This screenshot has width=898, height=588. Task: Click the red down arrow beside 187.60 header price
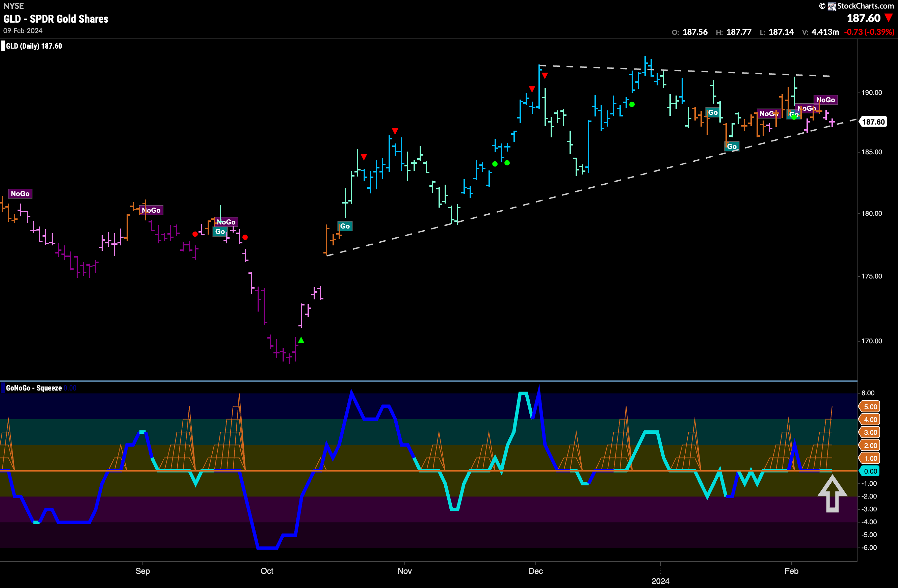point(889,18)
